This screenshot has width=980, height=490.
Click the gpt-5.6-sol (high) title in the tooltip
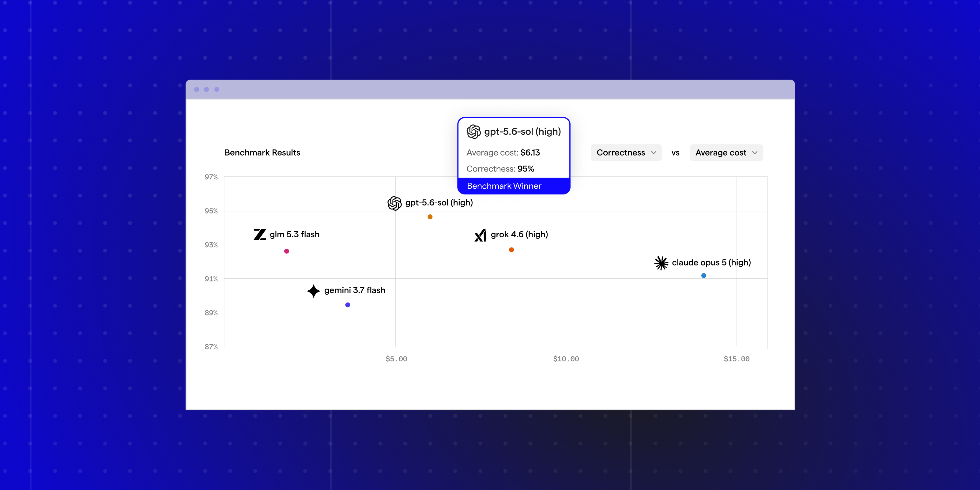pyautogui.click(x=522, y=132)
